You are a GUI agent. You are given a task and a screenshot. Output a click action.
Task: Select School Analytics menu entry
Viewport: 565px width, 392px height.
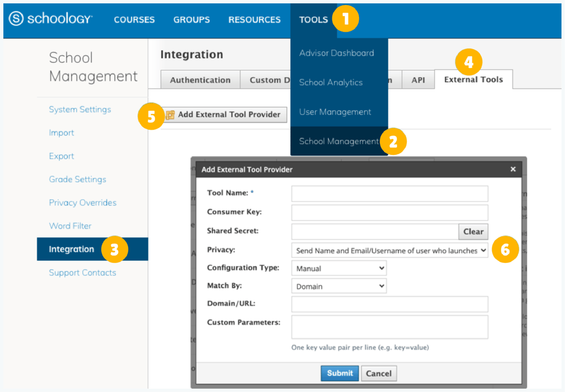(x=331, y=82)
